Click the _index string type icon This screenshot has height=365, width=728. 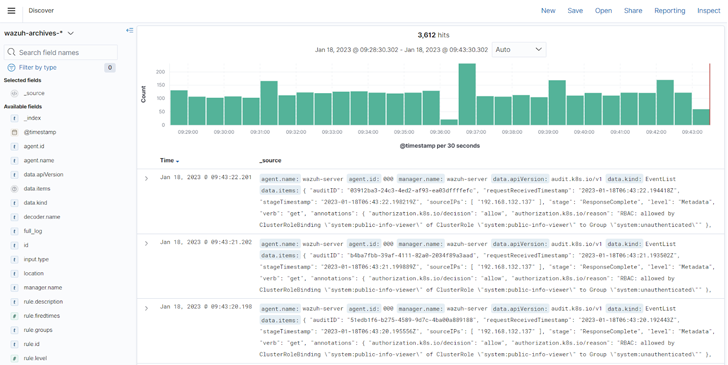[x=14, y=118]
